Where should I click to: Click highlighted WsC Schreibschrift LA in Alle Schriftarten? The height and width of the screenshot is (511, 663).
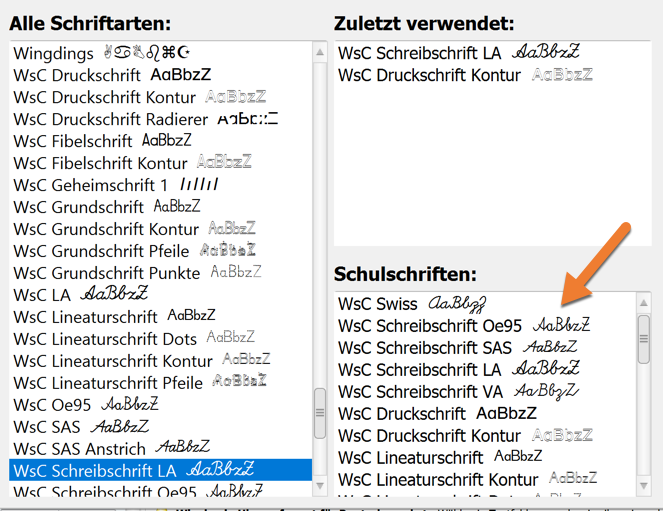pos(95,471)
